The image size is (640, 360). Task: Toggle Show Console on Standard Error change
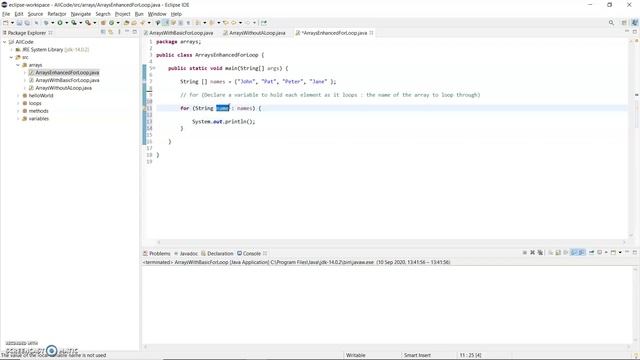(x=582, y=253)
